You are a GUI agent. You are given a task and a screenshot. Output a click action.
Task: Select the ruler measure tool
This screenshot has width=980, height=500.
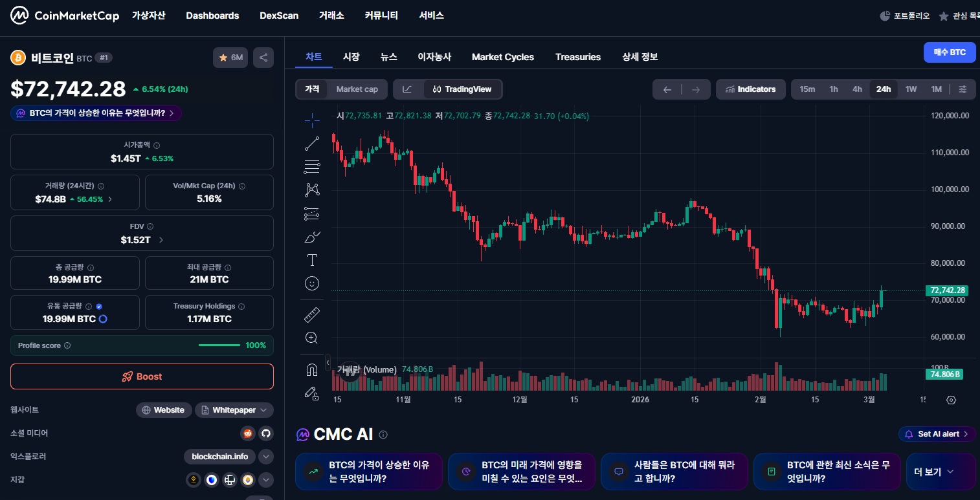point(312,314)
